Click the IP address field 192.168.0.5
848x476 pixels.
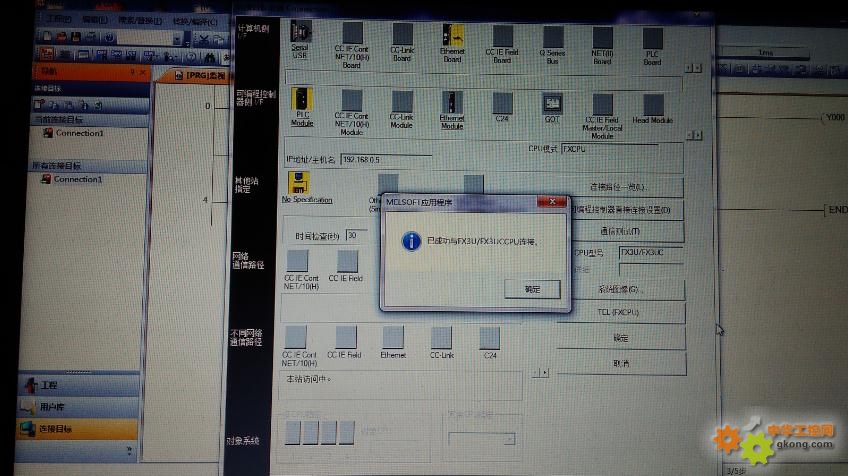[386, 160]
